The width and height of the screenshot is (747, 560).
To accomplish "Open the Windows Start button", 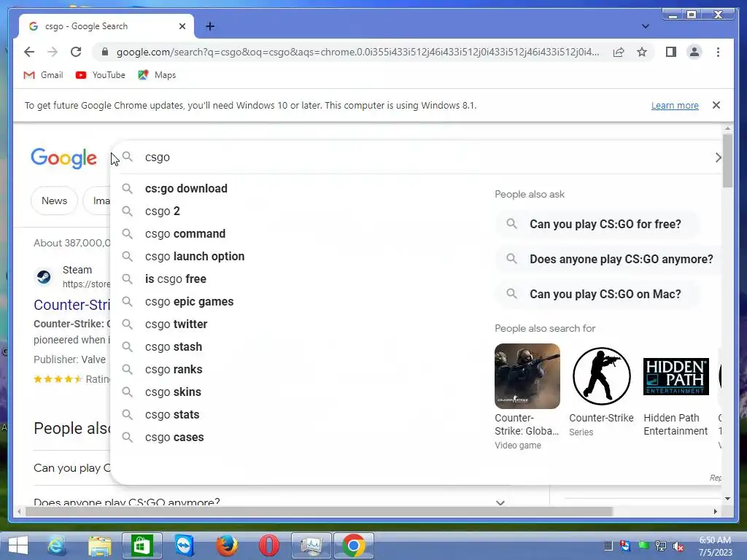I will click(x=18, y=545).
